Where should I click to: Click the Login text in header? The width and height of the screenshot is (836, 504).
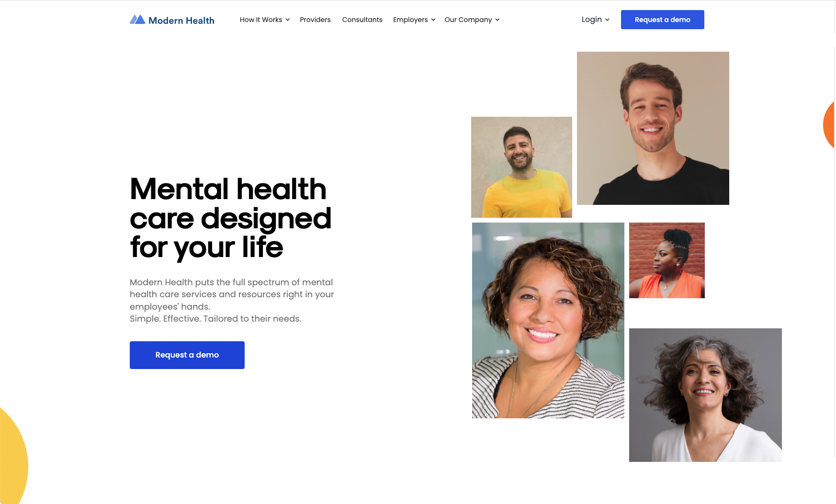pyautogui.click(x=592, y=20)
